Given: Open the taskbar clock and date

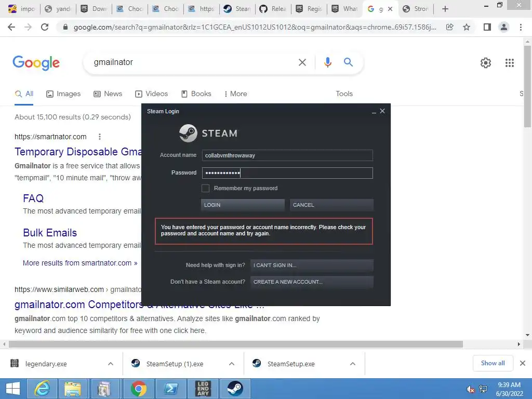Looking at the screenshot, I should 509,389.
